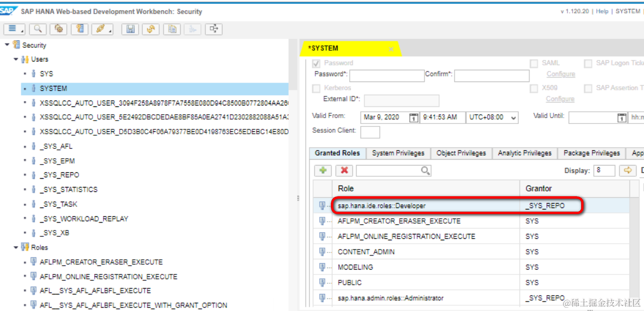Enable the SAML checkbox
The width and height of the screenshot is (644, 311).
tap(534, 63)
